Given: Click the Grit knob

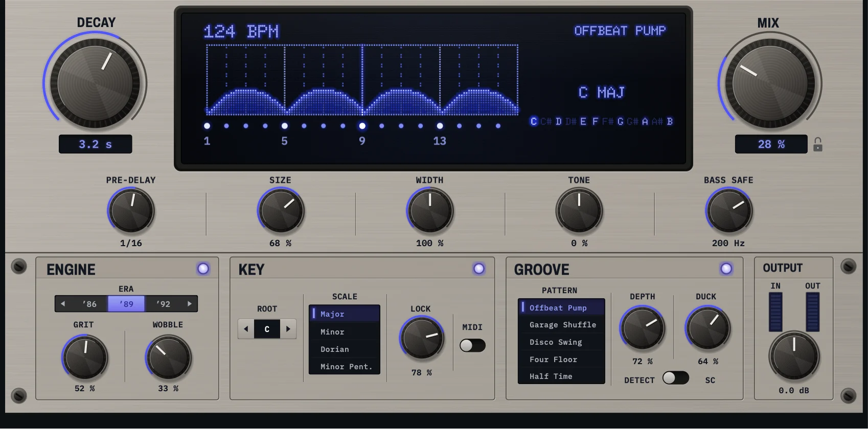Looking at the screenshot, I should click(x=85, y=357).
